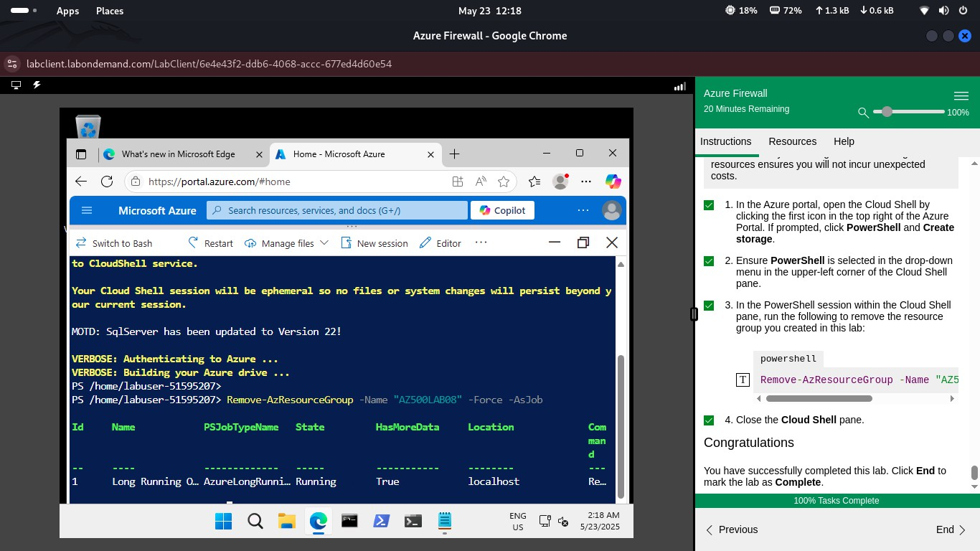The width and height of the screenshot is (980, 551).
Task: Uncheck the Close the Cloud Shell pane task
Action: (708, 420)
